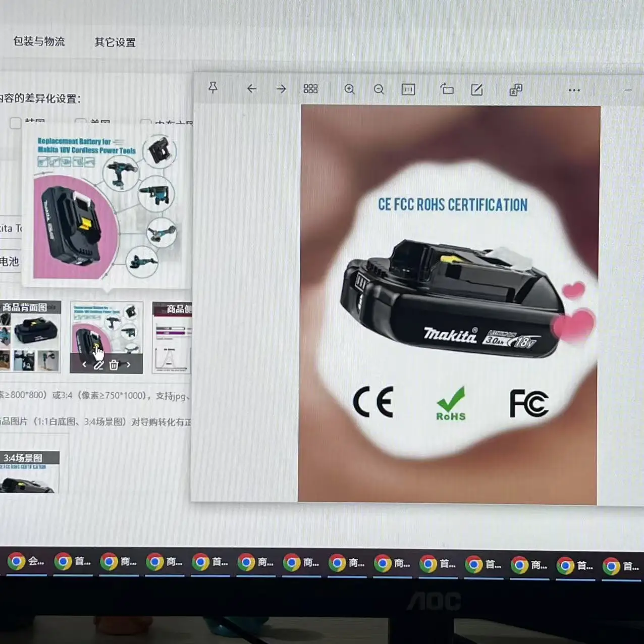Go to previous image in viewer
This screenshot has width=644, height=644.
251,89
